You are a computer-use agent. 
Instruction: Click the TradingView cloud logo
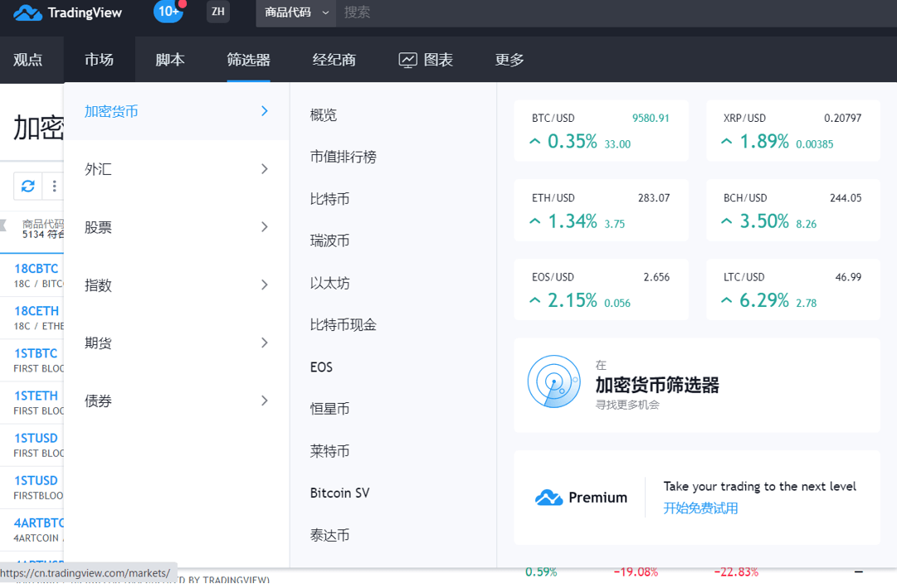coord(27,12)
